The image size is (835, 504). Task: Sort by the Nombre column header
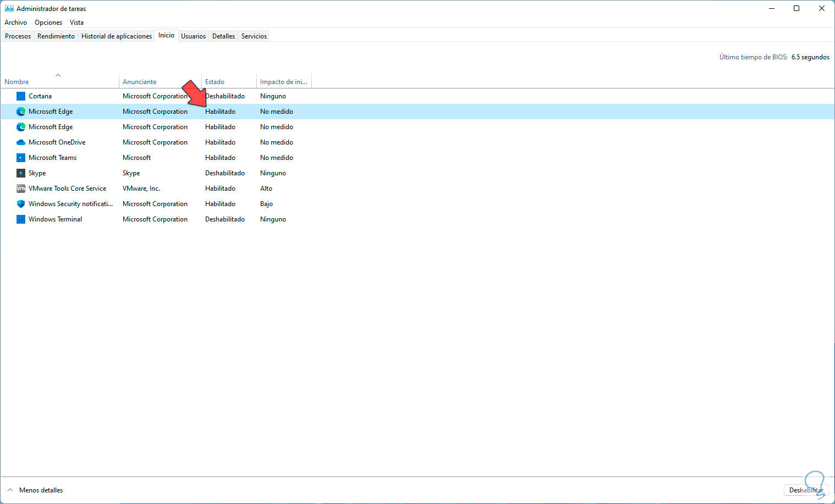(59, 81)
